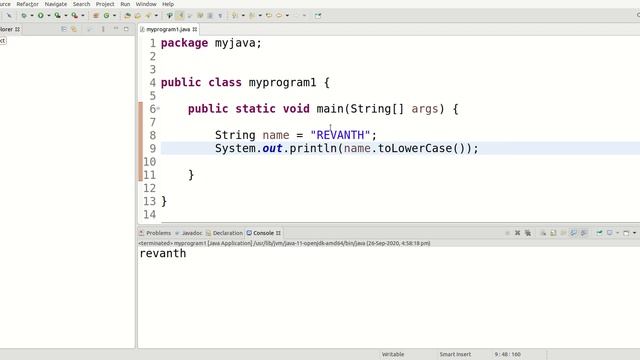Screen dimensions: 640x360
Task: Toggle Mark Occurrences highlighted toolbar button
Action: pos(180,16)
